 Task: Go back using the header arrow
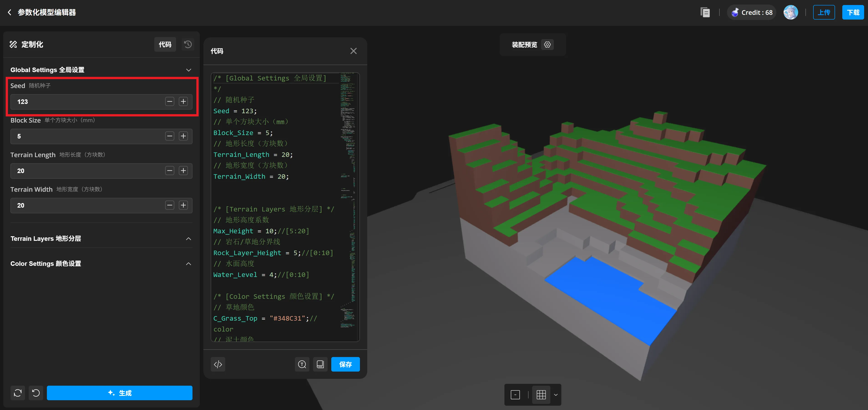9,13
